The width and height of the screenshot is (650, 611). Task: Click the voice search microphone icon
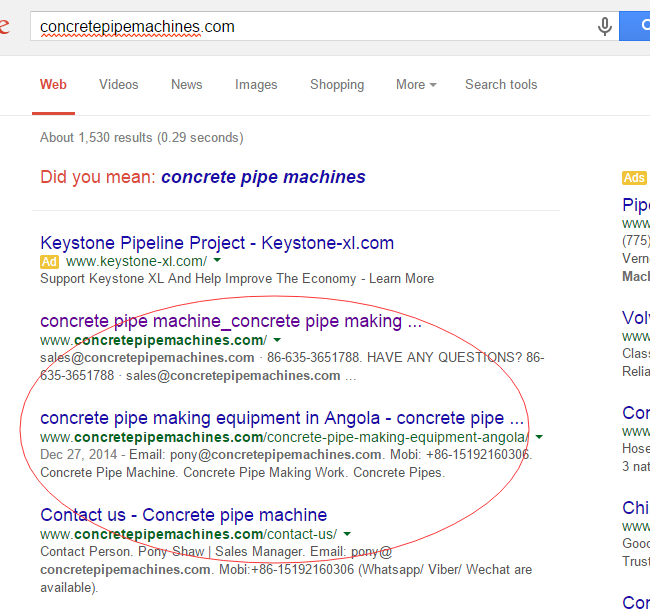[604, 27]
